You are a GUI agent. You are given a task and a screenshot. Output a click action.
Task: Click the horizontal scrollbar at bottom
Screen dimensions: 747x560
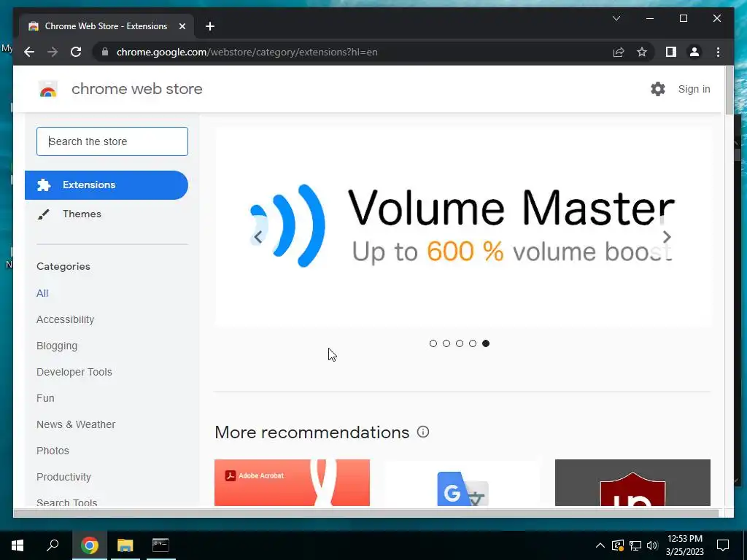[x=366, y=513]
